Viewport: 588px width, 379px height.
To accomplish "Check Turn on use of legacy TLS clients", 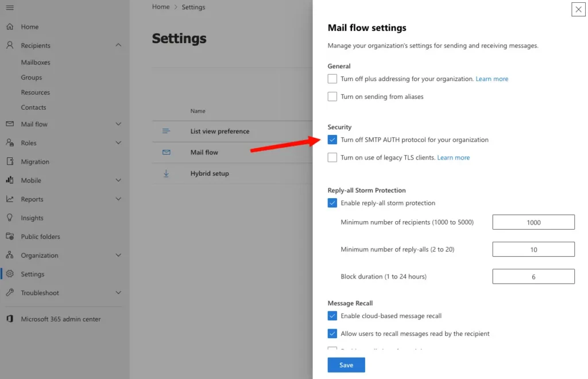I will tap(332, 157).
